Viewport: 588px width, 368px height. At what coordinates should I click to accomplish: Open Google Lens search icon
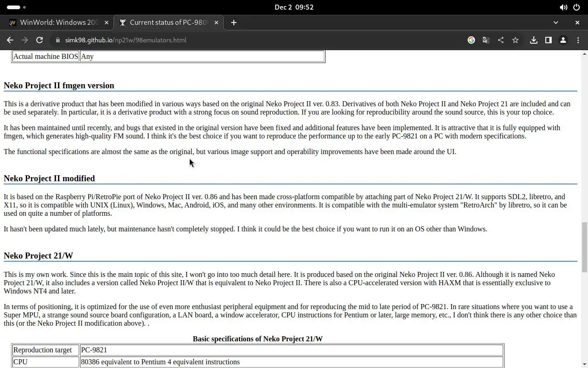click(471, 40)
